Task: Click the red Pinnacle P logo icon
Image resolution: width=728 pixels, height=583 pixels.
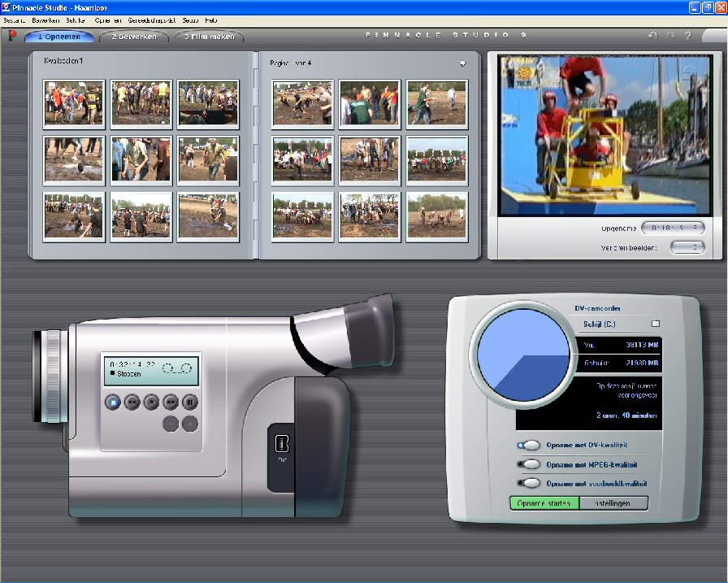Action: [12, 35]
